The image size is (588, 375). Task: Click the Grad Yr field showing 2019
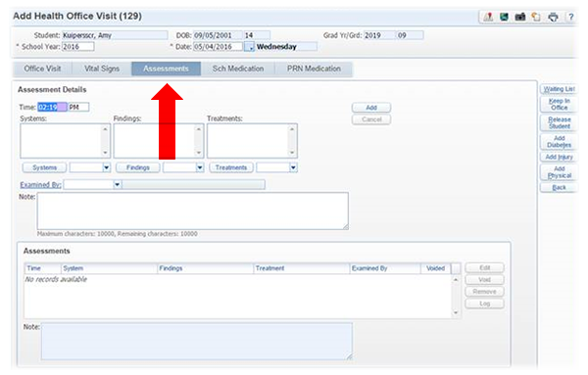tap(379, 35)
